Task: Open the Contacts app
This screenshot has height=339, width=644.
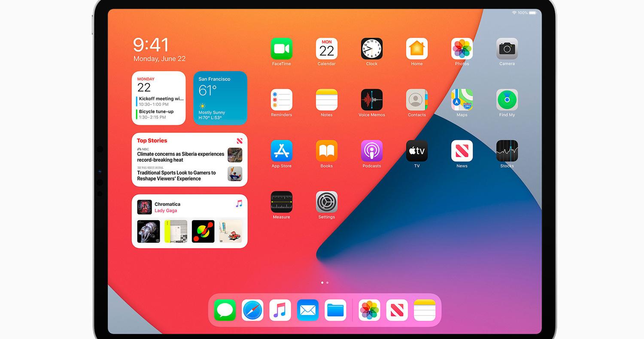Action: (x=417, y=100)
